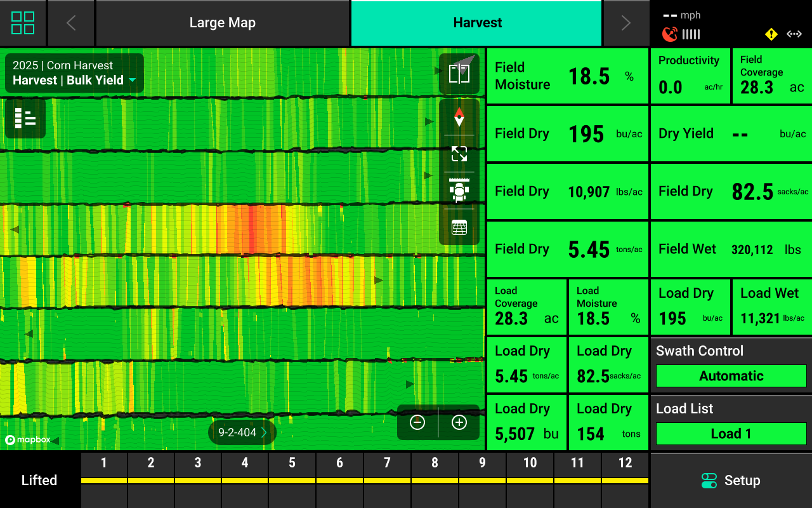Tap the red GPS satellite status icon
Image resolution: width=812 pixels, height=508 pixels.
pyautogui.click(x=669, y=34)
